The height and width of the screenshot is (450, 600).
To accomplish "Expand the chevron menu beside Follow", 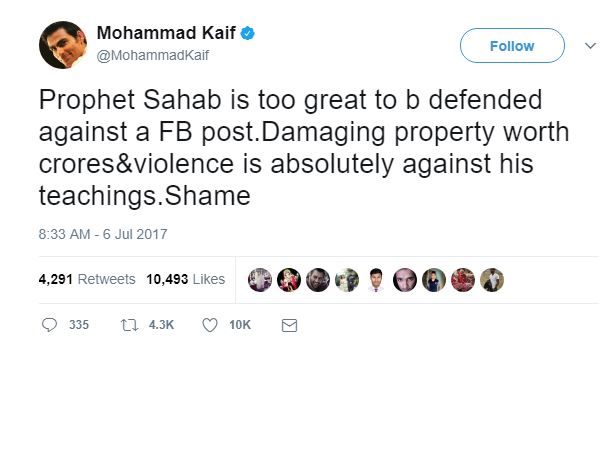I will (x=587, y=45).
